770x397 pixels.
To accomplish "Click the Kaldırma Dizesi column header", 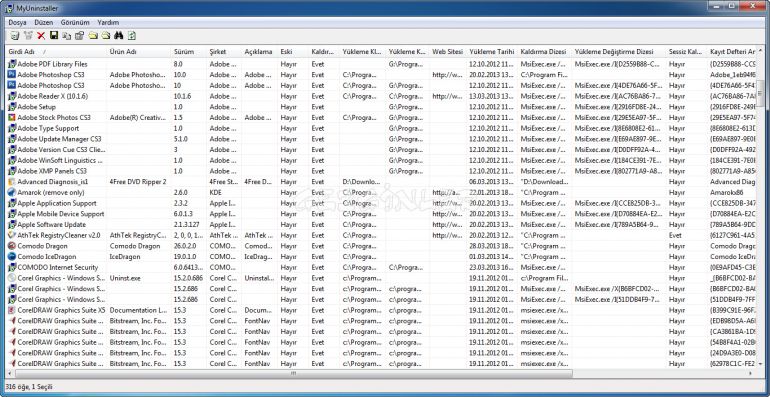I will point(545,52).
